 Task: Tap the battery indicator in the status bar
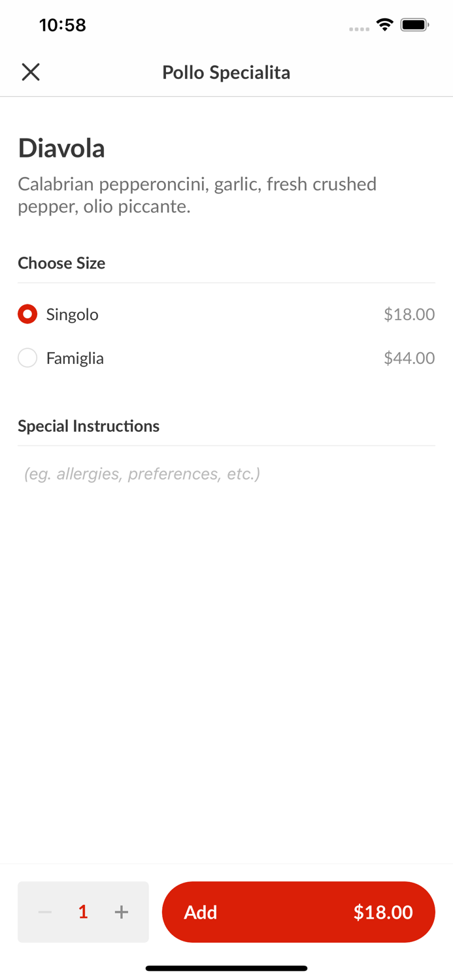[414, 24]
